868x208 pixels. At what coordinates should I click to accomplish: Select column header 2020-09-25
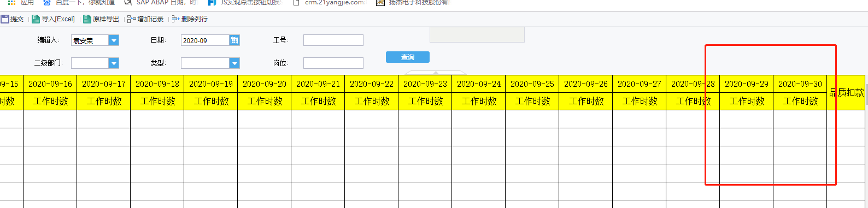532,84
